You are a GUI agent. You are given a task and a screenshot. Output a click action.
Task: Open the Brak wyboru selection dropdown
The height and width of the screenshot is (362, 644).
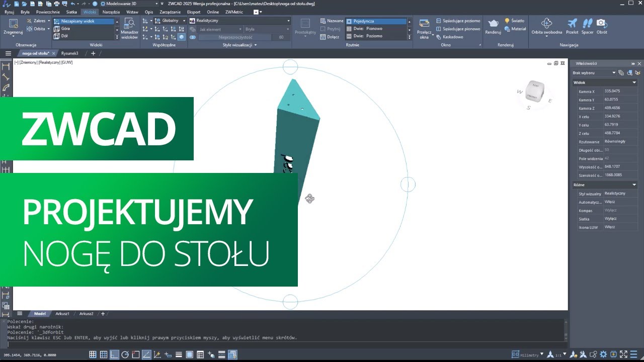pyautogui.click(x=594, y=73)
